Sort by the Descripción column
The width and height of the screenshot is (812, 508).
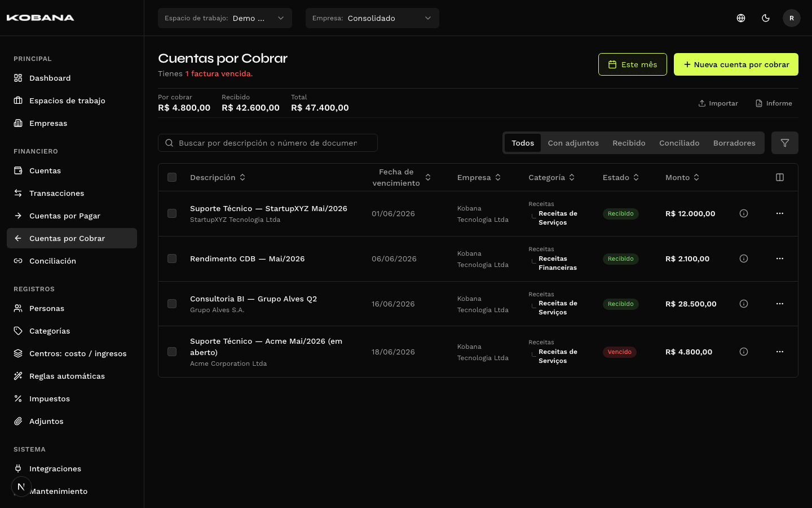coord(218,177)
